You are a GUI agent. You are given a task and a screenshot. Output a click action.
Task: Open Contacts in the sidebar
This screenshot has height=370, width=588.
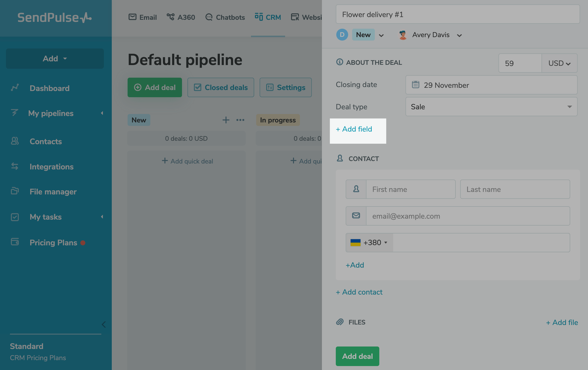(x=46, y=141)
